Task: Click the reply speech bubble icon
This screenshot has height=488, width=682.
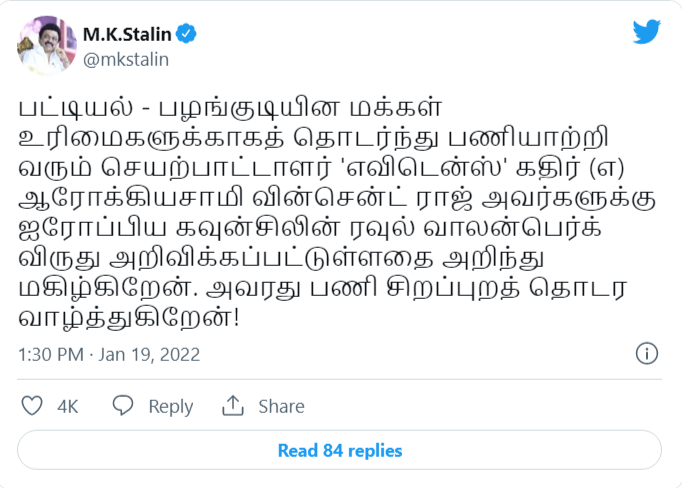Action: click(x=123, y=406)
